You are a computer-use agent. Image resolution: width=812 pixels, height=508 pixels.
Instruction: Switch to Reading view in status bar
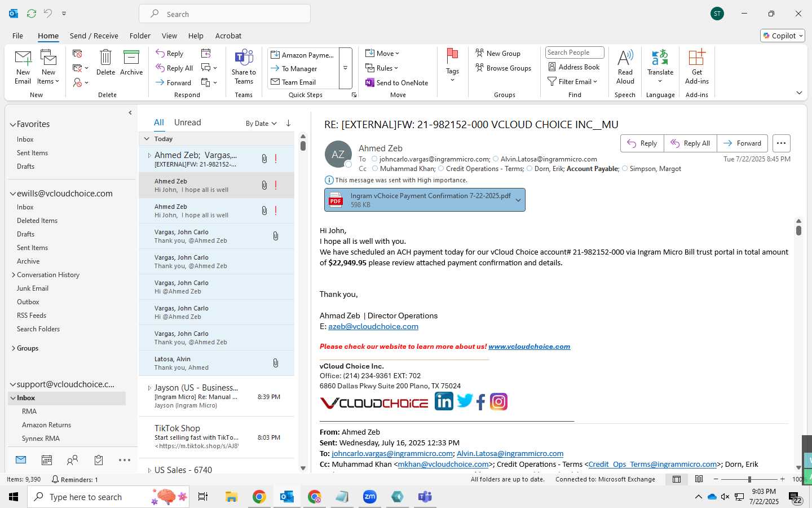[699, 479]
